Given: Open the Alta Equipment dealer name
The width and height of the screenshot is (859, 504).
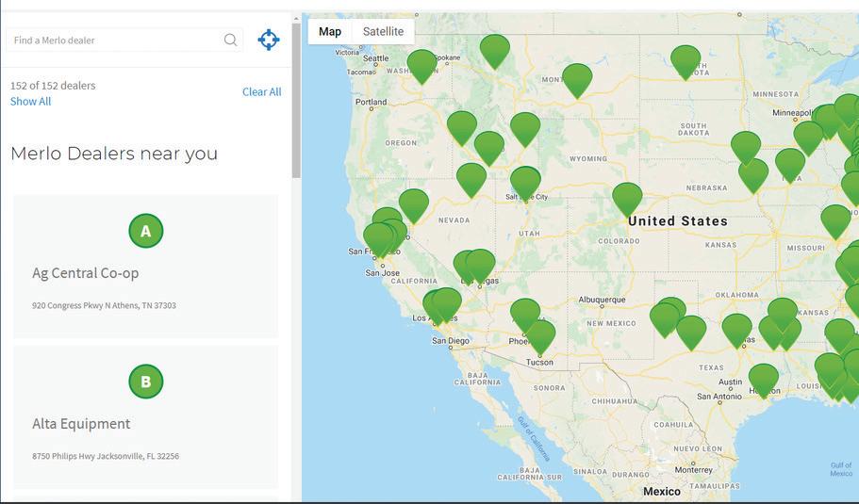Looking at the screenshot, I should [81, 424].
